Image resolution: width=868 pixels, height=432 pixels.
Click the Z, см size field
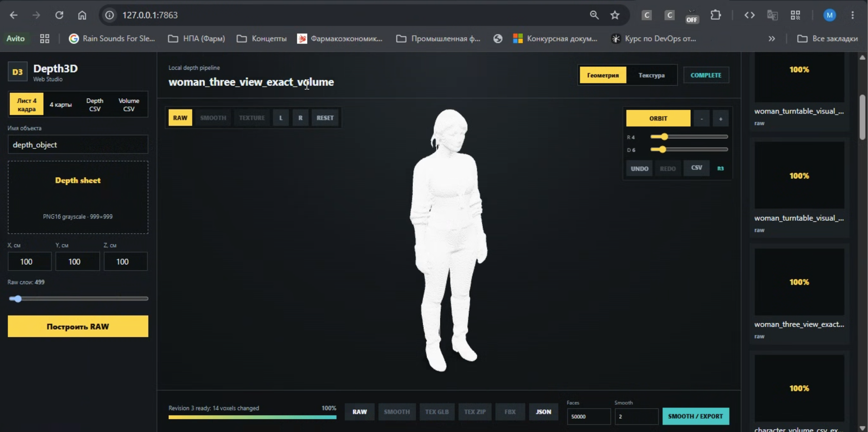point(126,262)
